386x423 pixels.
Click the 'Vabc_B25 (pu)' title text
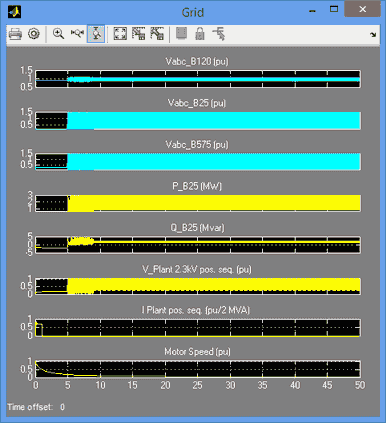pyautogui.click(x=197, y=103)
